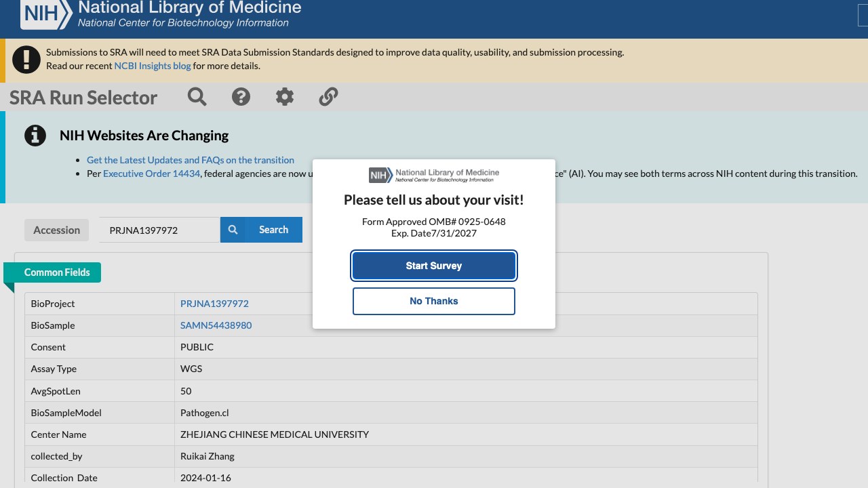The height and width of the screenshot is (488, 868).
Task: Select the 2024-01-16 collection date
Action: [x=205, y=478]
